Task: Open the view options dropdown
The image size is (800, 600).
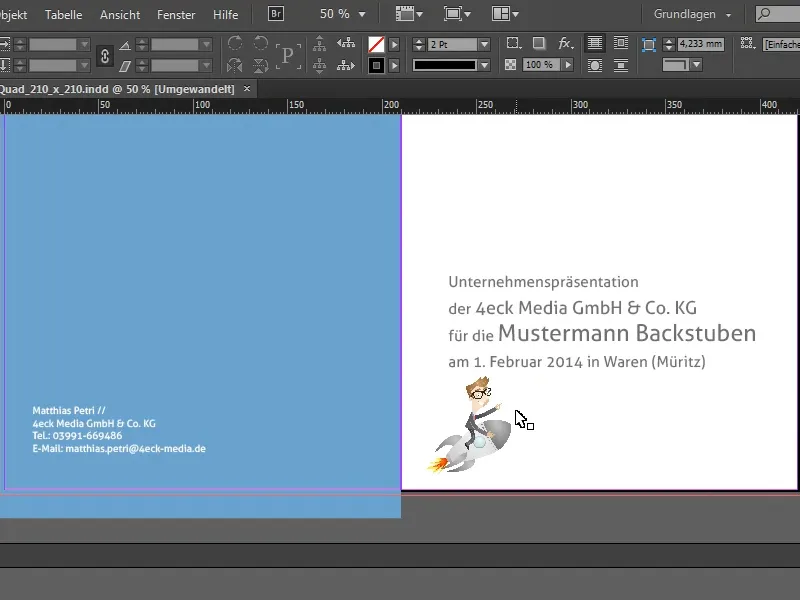Action: tap(409, 14)
